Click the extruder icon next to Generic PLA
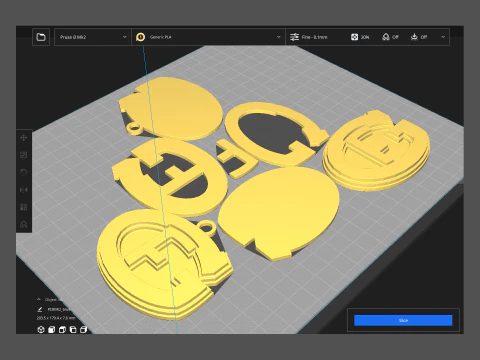 click(x=141, y=37)
